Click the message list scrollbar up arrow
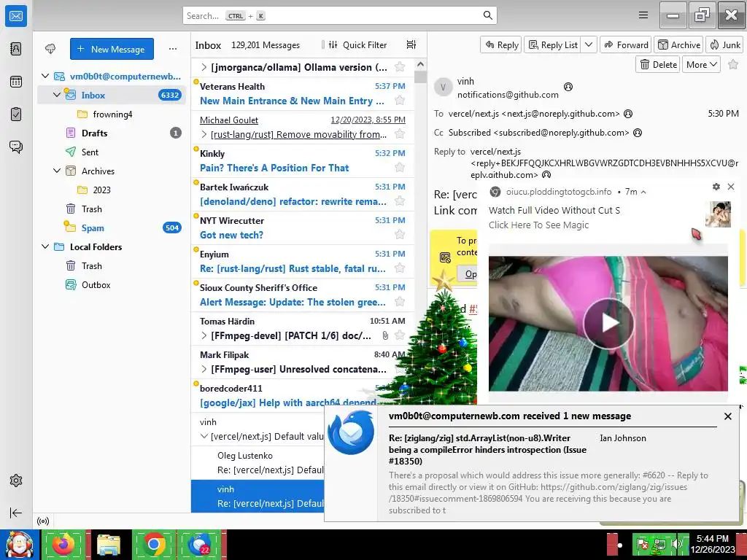Image resolution: width=747 pixels, height=560 pixels. [x=420, y=64]
